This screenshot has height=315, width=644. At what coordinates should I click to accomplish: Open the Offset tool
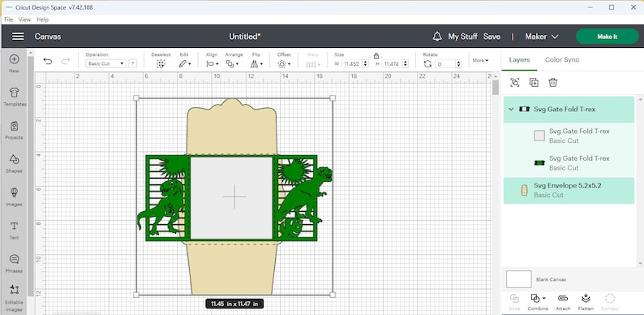coord(284,64)
